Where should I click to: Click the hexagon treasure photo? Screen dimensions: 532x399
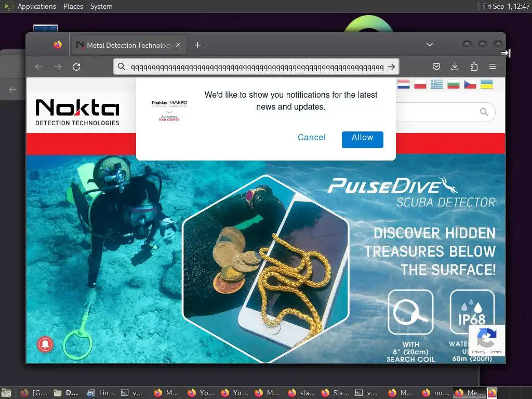tap(265, 269)
